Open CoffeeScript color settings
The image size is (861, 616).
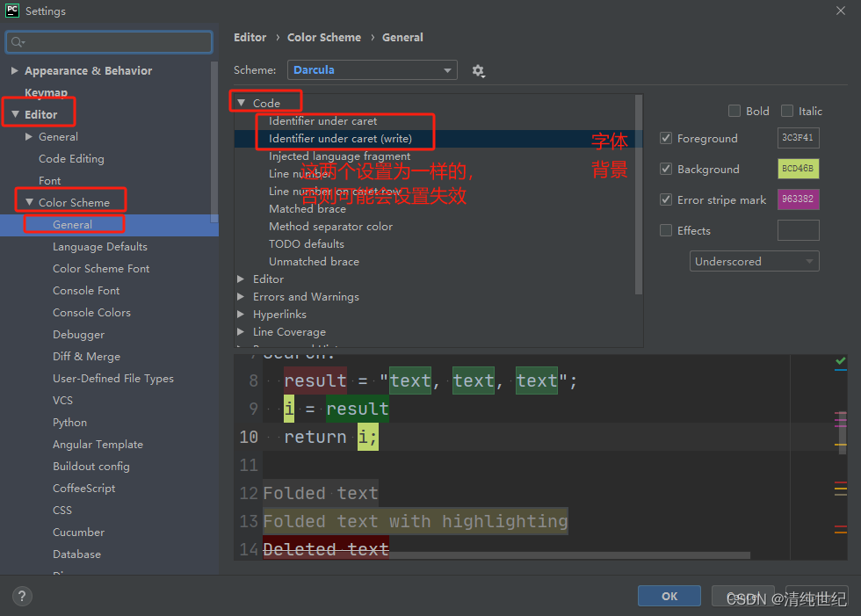coord(84,488)
